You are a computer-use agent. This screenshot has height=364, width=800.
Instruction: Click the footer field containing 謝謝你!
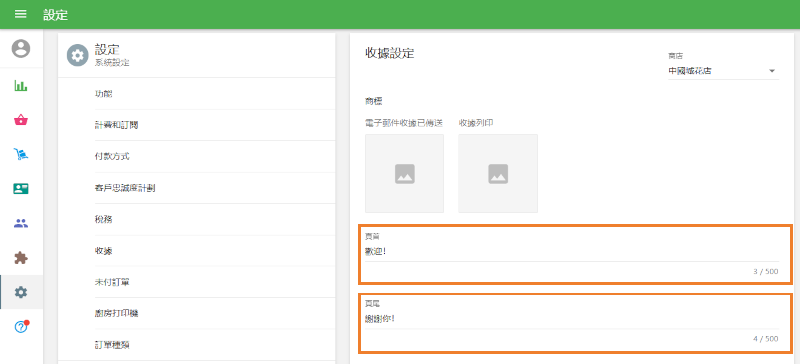coord(572,319)
